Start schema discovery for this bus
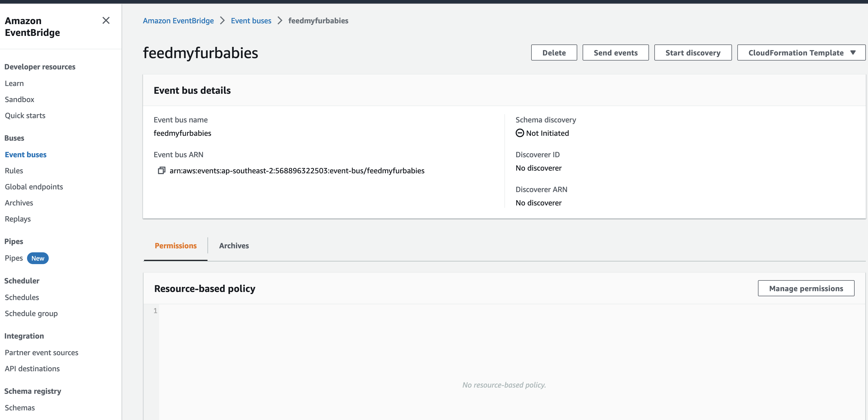The height and width of the screenshot is (420, 868). pos(693,52)
